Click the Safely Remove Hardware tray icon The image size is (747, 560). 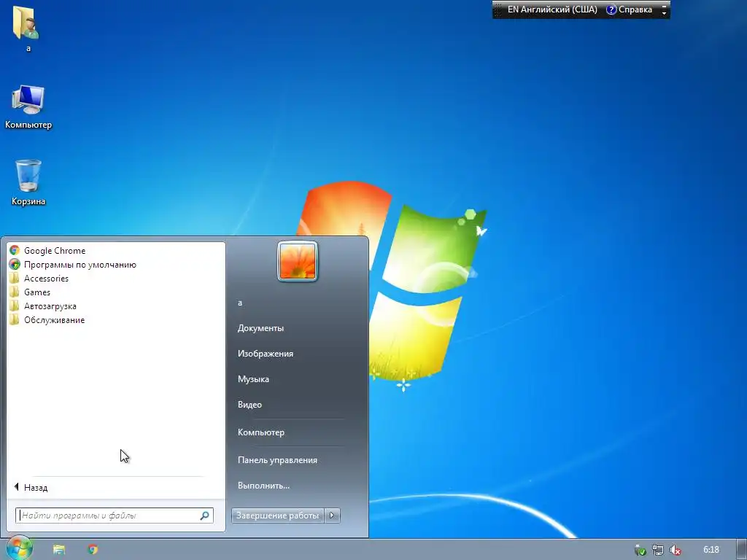click(x=640, y=551)
